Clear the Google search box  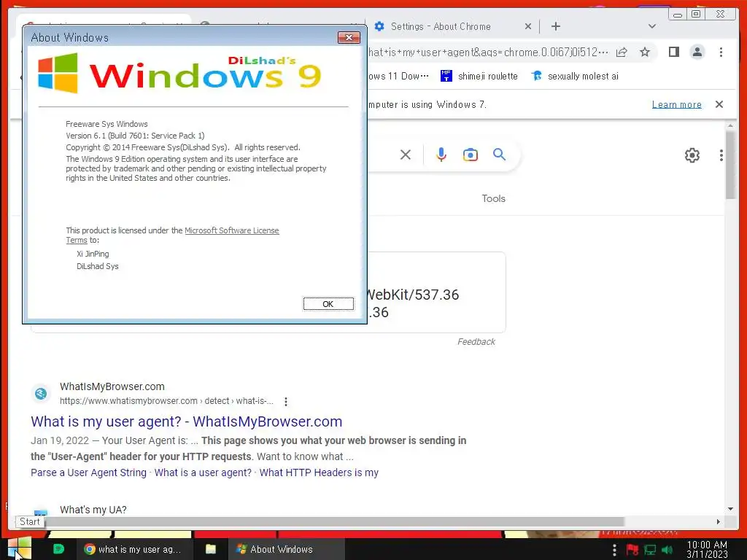click(x=406, y=155)
